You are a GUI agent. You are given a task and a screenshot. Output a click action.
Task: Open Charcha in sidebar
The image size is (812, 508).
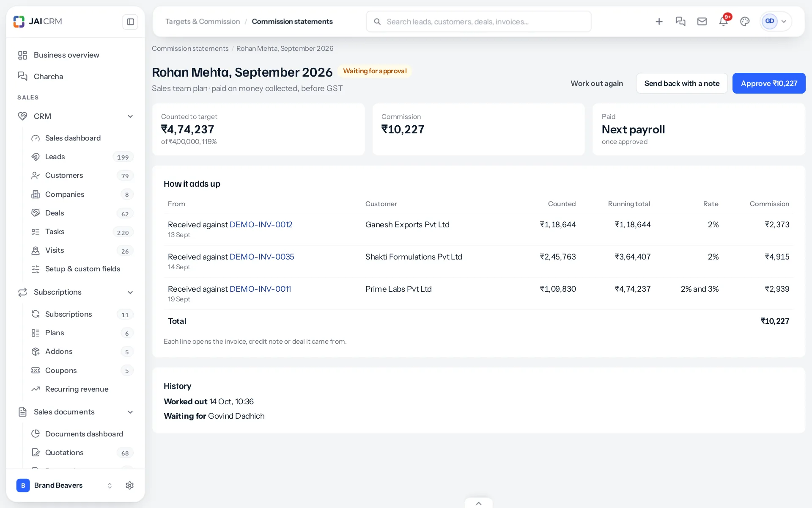(x=75, y=77)
